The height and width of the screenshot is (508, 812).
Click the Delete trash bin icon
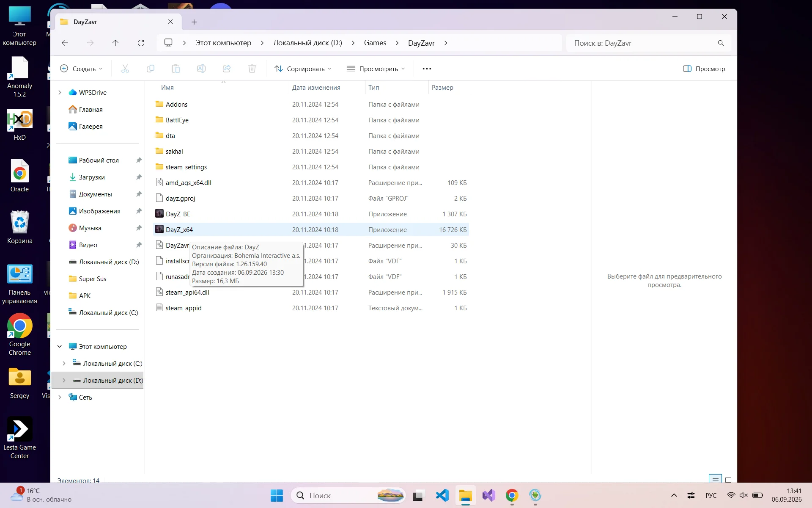pyautogui.click(x=252, y=69)
